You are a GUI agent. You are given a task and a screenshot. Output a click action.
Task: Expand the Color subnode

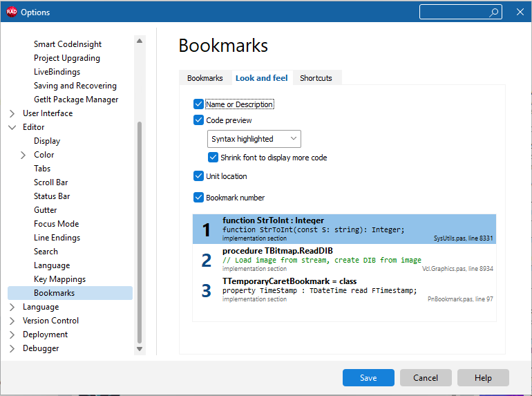click(23, 155)
